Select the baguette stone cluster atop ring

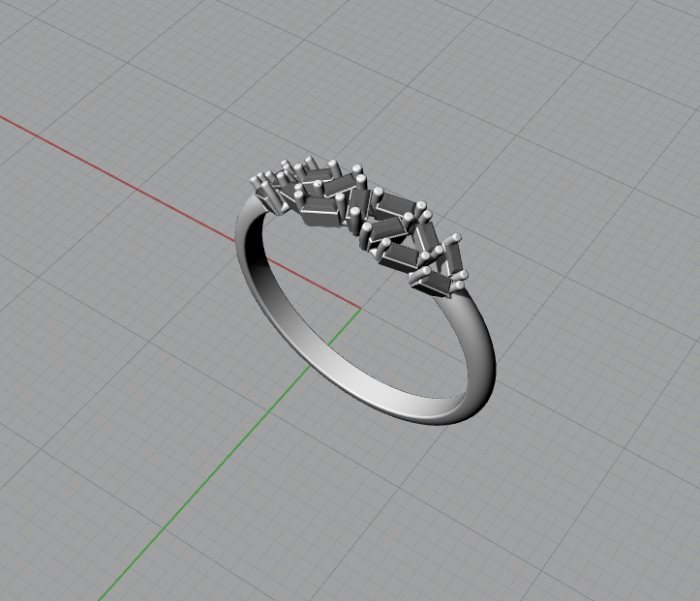[361, 225]
